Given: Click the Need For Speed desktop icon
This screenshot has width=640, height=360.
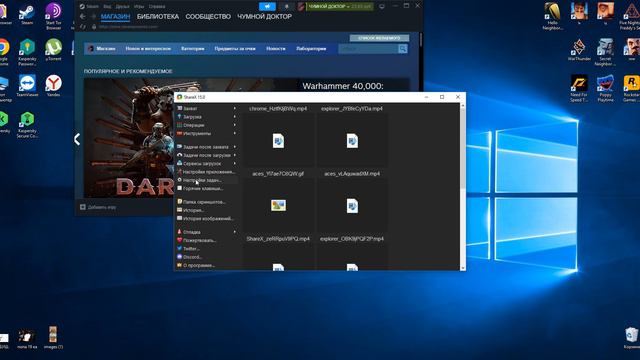Looking at the screenshot, I should pyautogui.click(x=579, y=88).
